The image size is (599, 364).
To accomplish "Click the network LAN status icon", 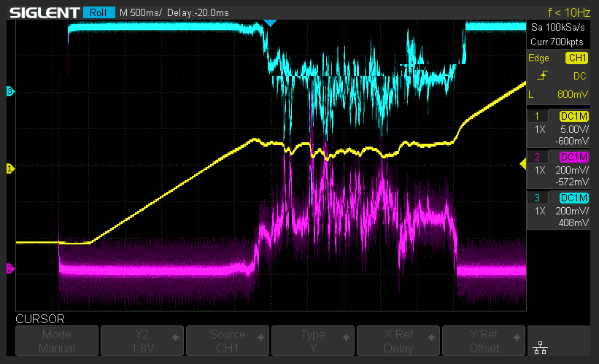I will [540, 347].
